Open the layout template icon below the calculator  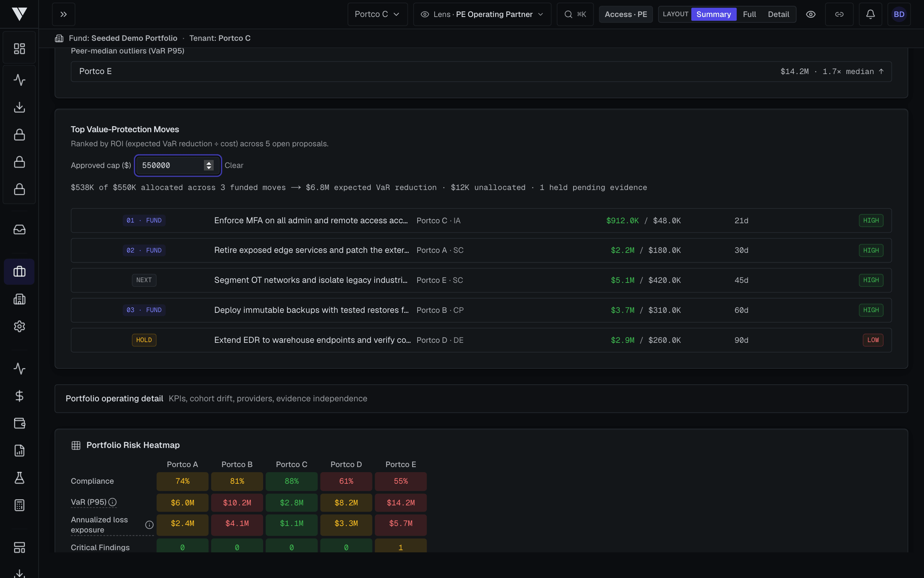19,547
